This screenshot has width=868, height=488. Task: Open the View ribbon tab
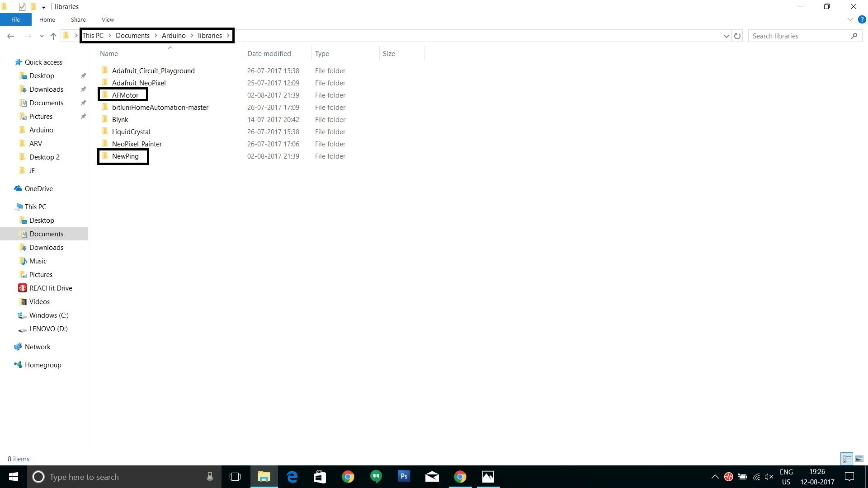coord(108,19)
